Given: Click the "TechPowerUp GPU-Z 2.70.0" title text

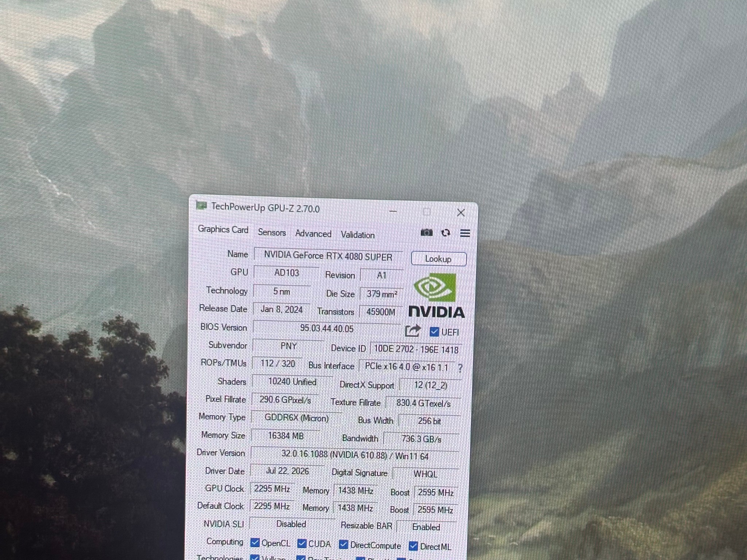Looking at the screenshot, I should pyautogui.click(x=265, y=208).
